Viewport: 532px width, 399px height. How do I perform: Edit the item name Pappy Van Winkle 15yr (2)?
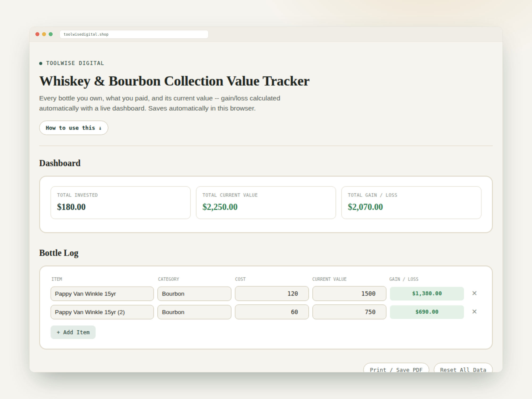[102, 312]
